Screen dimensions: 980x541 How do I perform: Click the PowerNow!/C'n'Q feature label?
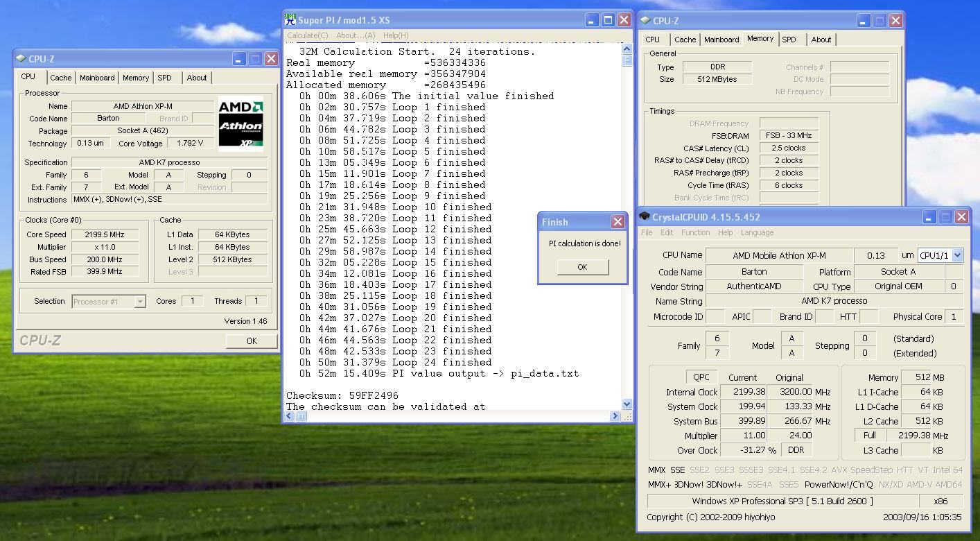pos(839,485)
